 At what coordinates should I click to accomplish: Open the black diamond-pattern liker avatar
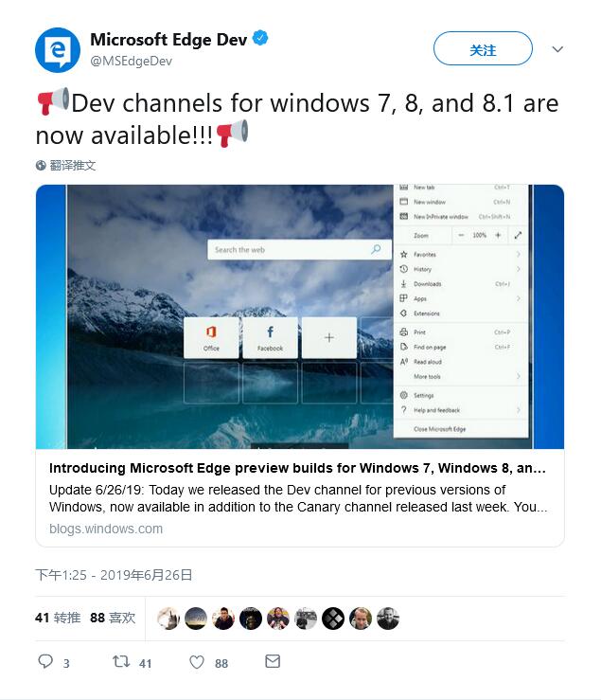point(333,619)
